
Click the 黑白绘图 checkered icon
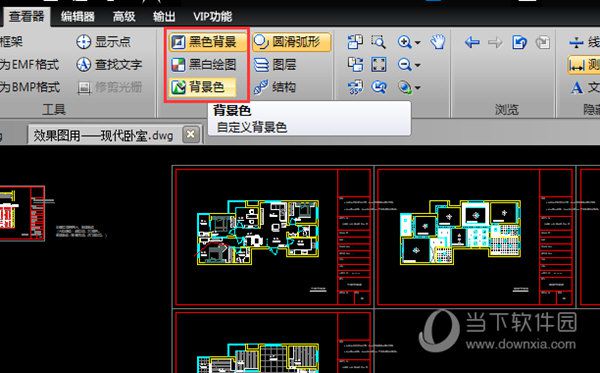pos(178,65)
